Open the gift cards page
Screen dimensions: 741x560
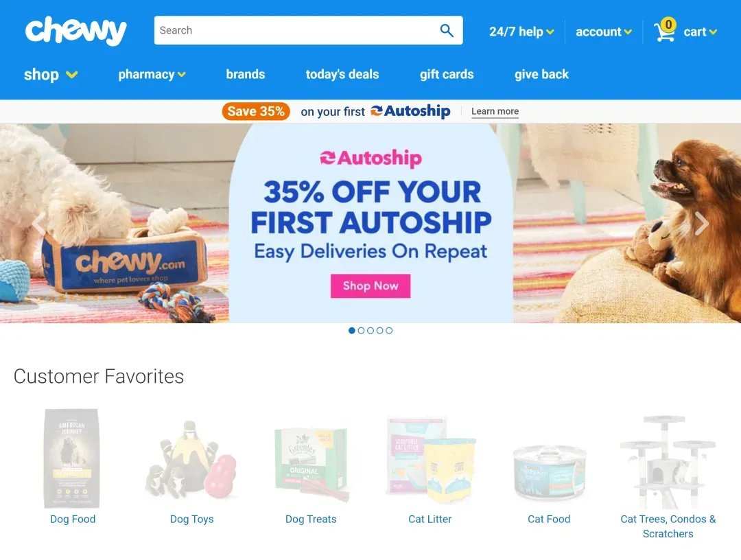447,74
